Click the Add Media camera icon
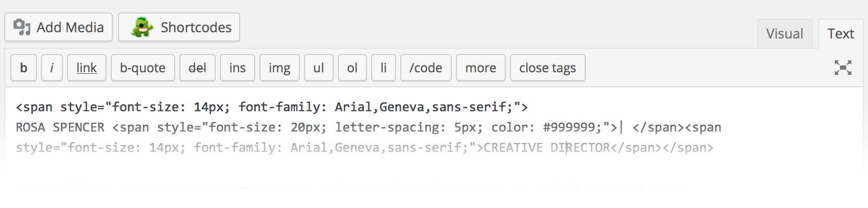Viewport: 868px width, 208px height. (x=22, y=27)
